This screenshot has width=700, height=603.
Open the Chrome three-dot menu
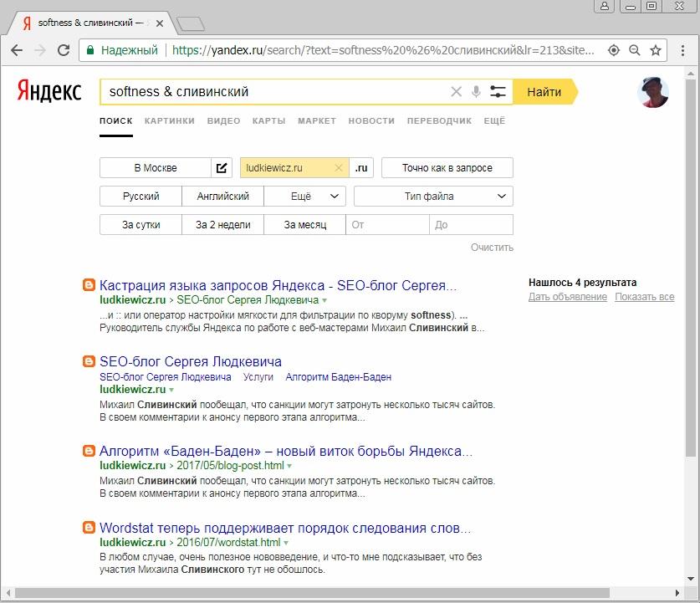[x=682, y=50]
